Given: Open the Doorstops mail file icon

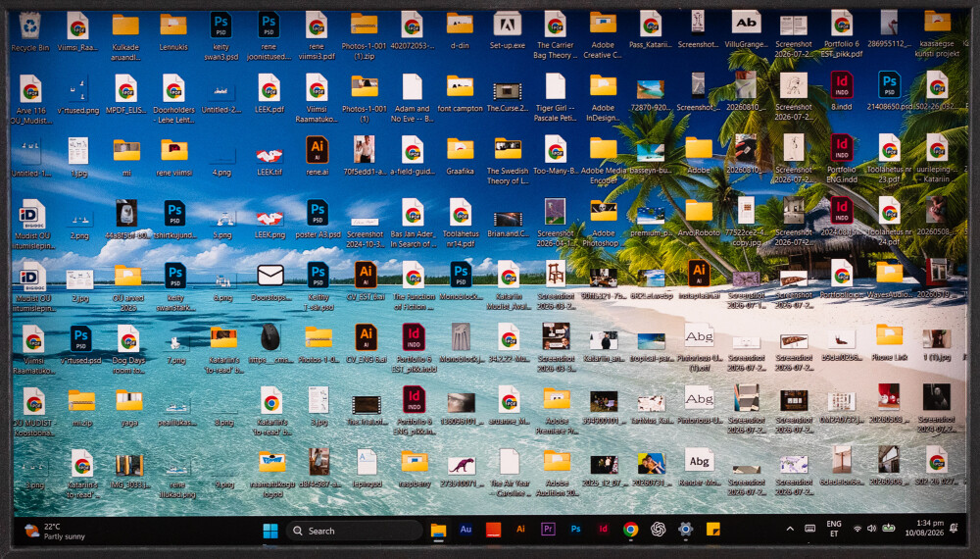Looking at the screenshot, I should click(270, 276).
